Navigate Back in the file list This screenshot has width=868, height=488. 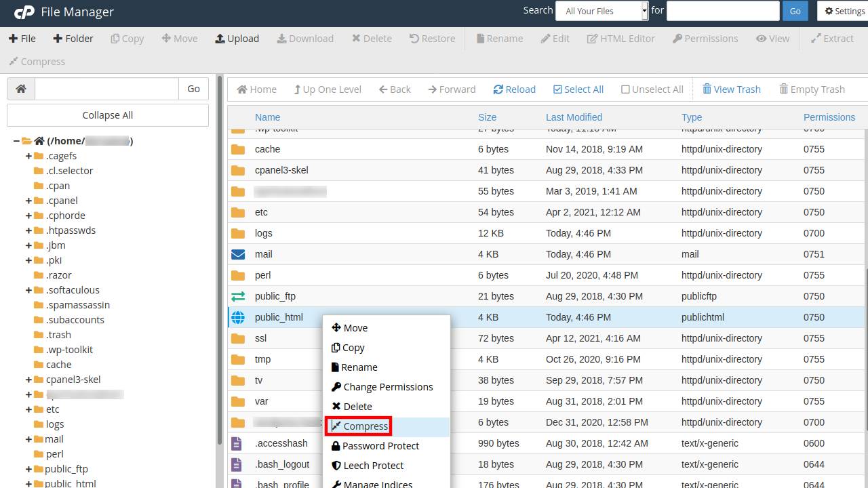(395, 89)
